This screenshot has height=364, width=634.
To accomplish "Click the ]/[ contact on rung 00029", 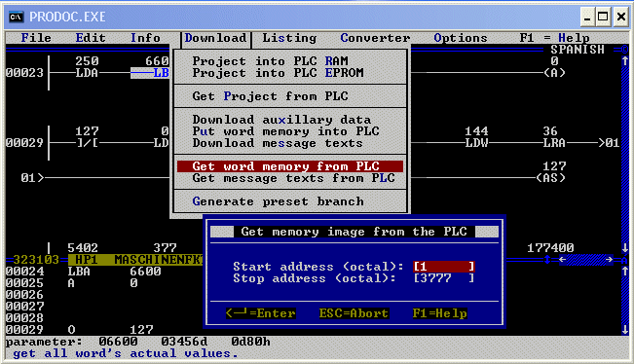I will (x=87, y=143).
